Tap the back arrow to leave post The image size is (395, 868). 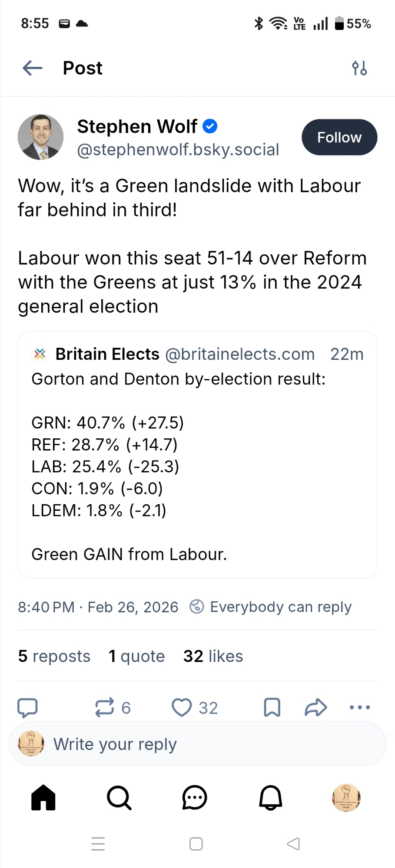pos(33,68)
